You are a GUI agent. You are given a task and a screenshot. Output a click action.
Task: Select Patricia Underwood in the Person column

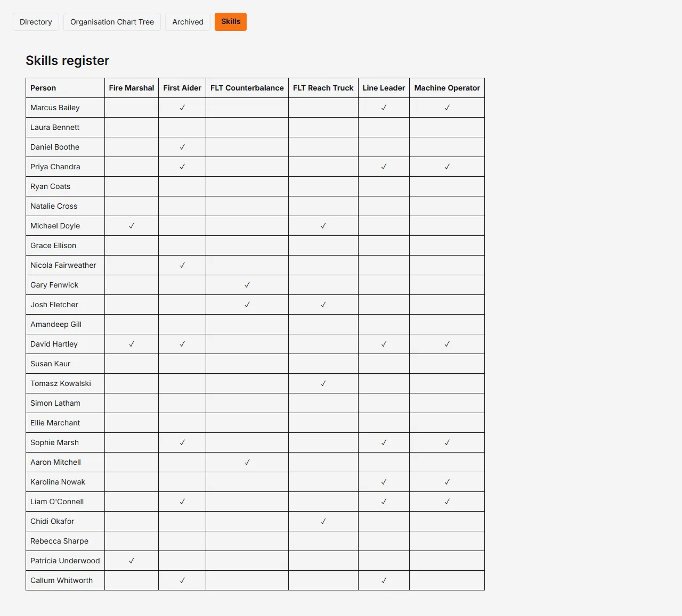pyautogui.click(x=65, y=561)
